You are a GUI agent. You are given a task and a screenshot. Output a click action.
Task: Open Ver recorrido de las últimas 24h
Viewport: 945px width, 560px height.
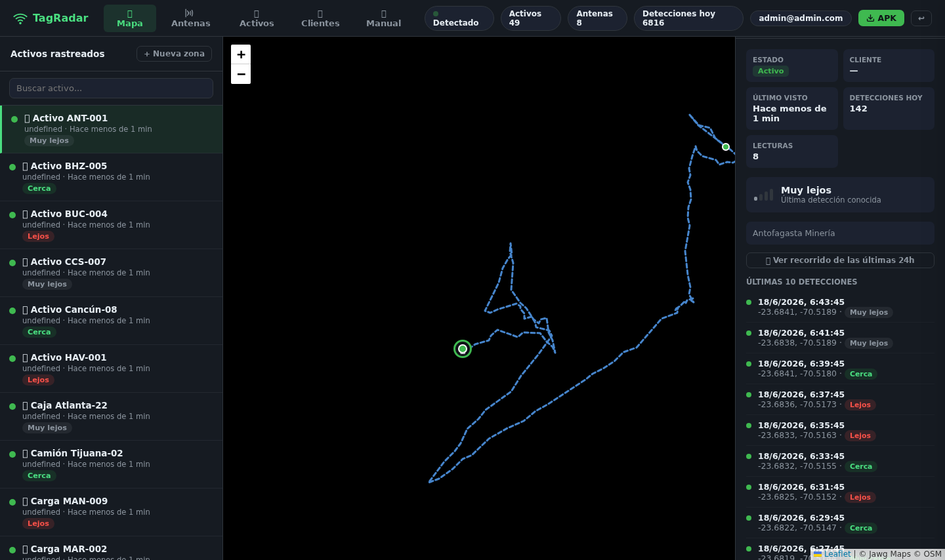coord(840,260)
